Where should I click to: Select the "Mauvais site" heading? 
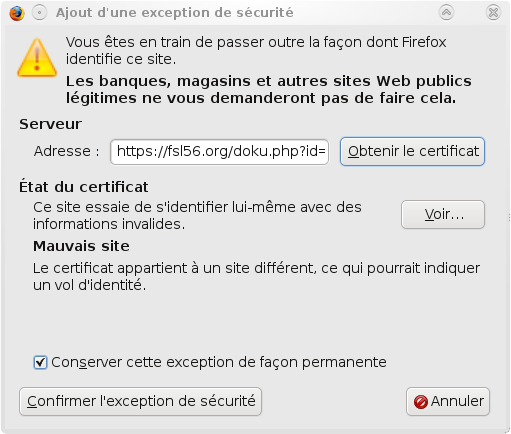pyautogui.click(x=81, y=246)
